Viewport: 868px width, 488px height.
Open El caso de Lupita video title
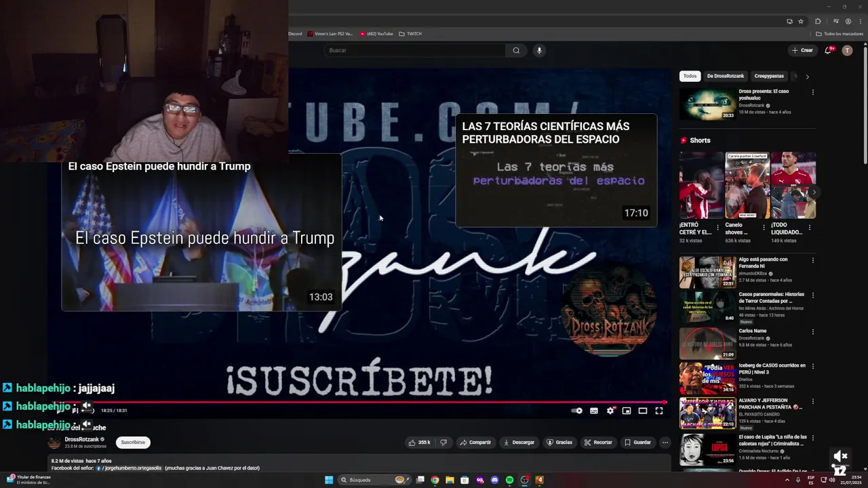click(772, 441)
